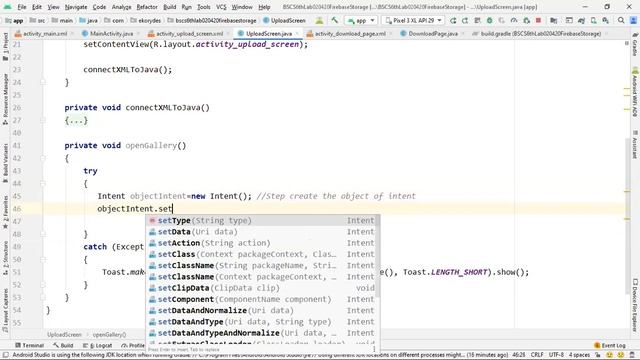Click Attach Debugger to Android Process icon
Screen dimensions: 640x360
click(x=526, y=20)
